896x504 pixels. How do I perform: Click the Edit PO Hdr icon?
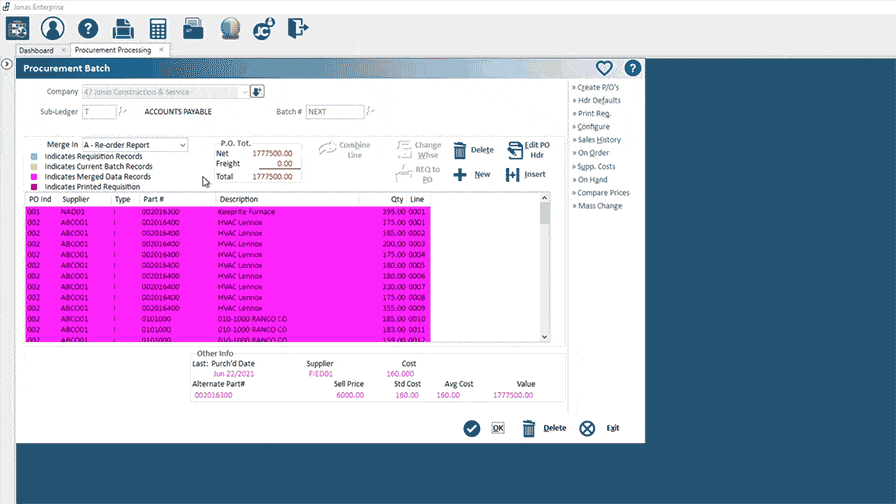point(515,150)
